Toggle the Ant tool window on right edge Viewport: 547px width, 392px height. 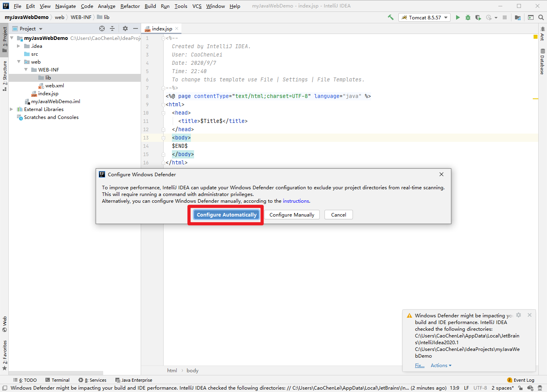tap(542, 33)
